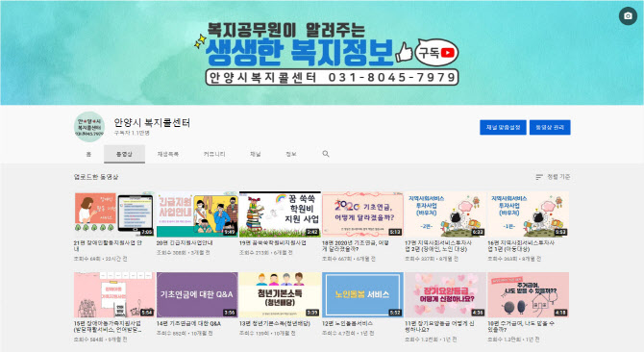Click the 채널 맞춤설정 button
The image size is (644, 352).
click(x=503, y=127)
